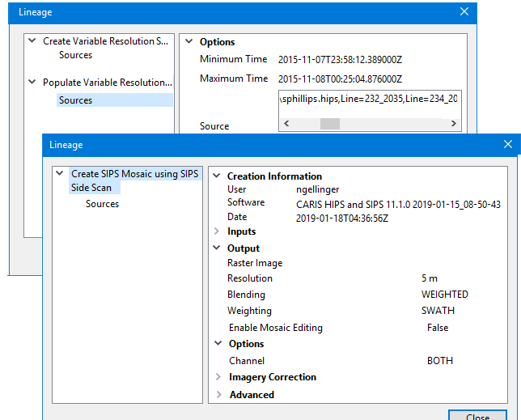Viewport: 521px width, 420px height.
Task: Click the Source field horizontal scrollbar thumb
Action: coord(330,124)
